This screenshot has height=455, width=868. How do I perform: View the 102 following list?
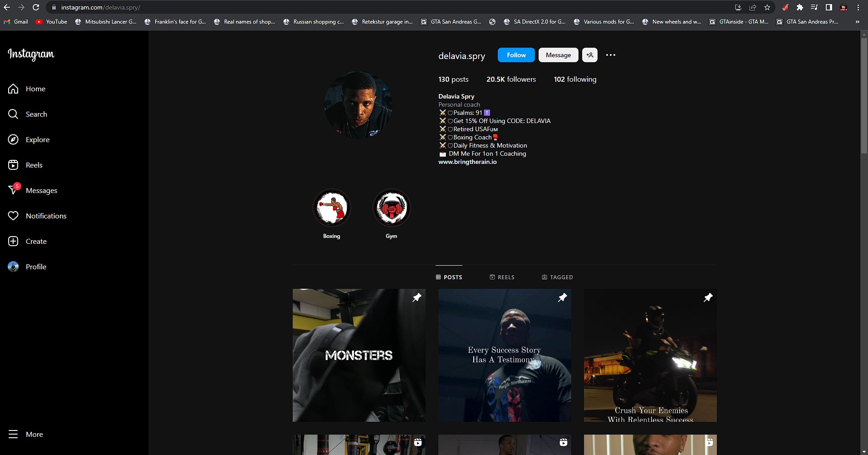575,79
